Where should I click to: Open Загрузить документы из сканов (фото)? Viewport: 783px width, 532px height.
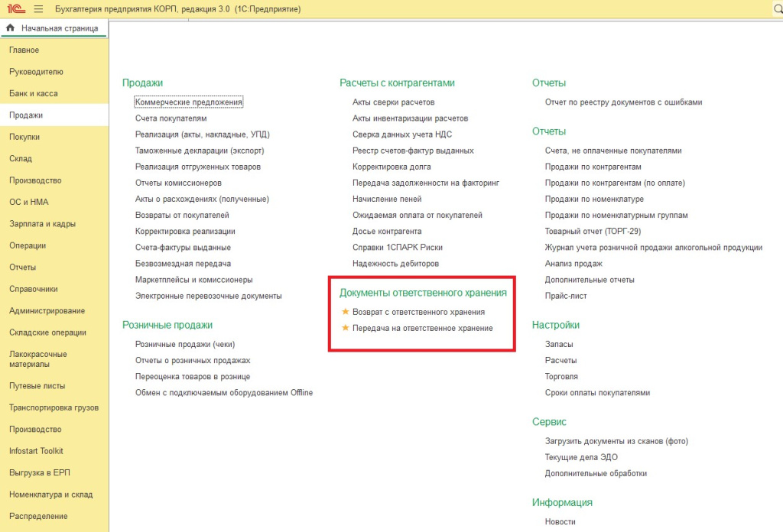[616, 441]
